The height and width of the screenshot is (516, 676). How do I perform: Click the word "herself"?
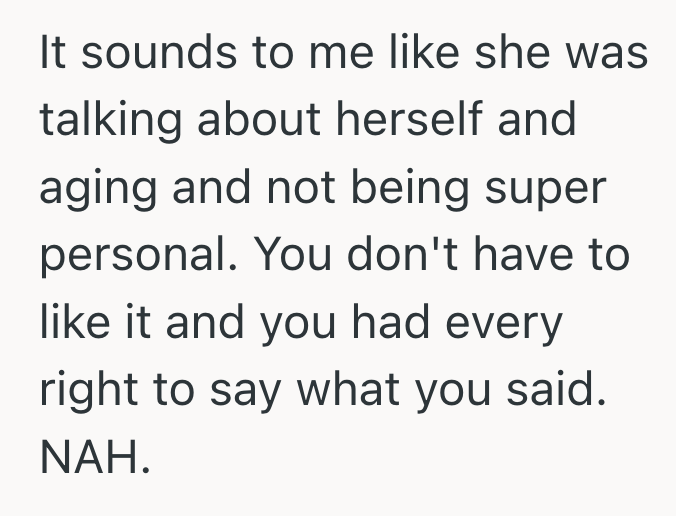click(x=393, y=120)
